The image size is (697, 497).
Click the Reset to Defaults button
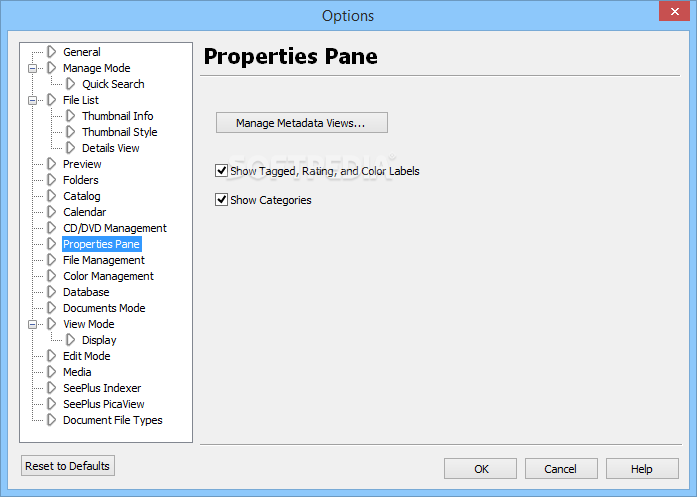tap(68, 465)
